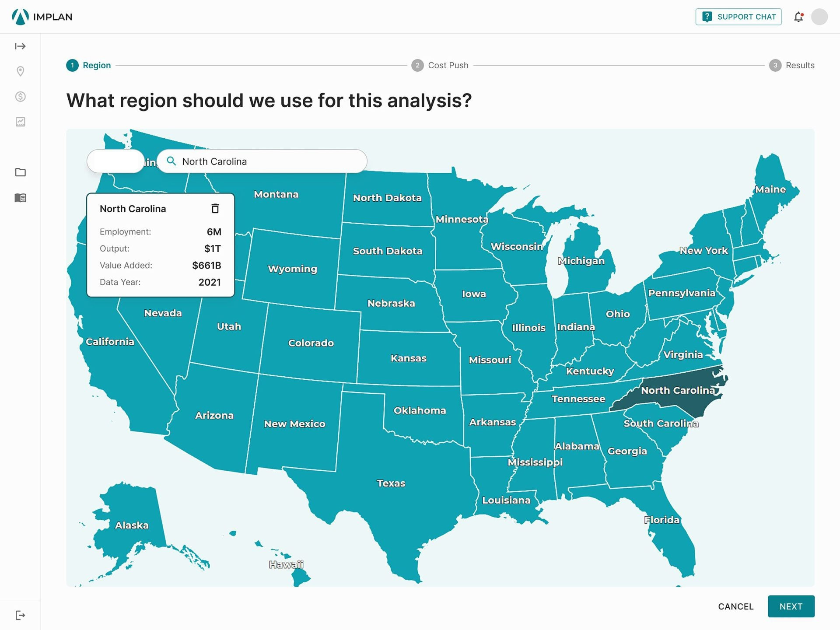Open notifications bell icon
840x630 pixels.
tap(798, 17)
